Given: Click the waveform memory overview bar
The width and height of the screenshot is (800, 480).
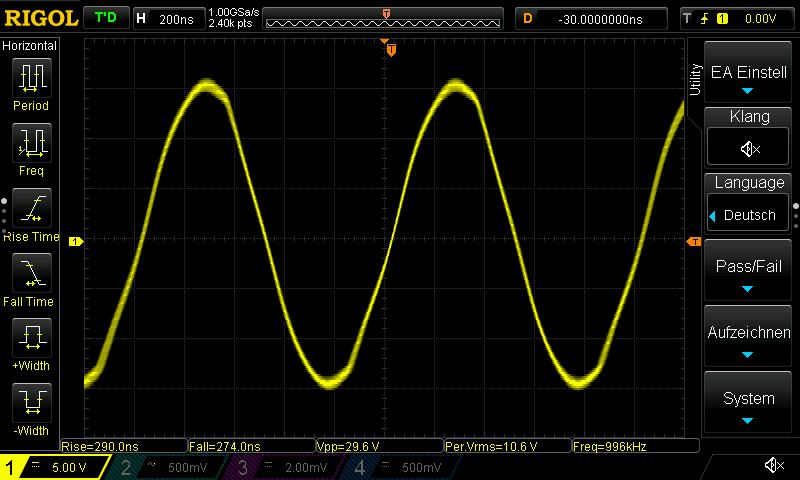Looking at the screenshot, I should pos(383,18).
